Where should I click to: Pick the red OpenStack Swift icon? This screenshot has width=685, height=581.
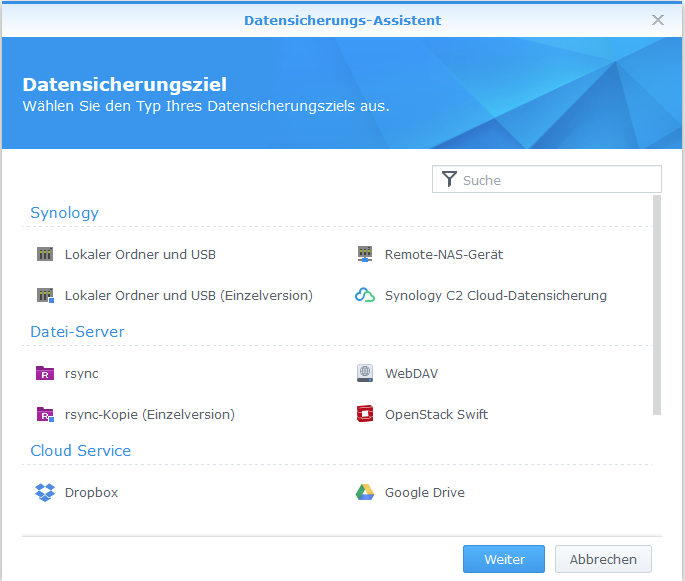click(x=365, y=414)
